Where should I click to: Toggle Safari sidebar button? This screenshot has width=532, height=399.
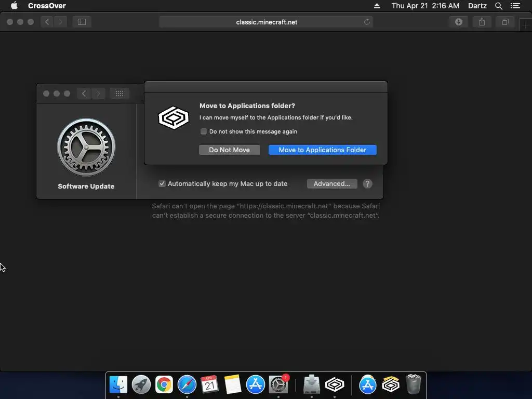click(x=82, y=22)
